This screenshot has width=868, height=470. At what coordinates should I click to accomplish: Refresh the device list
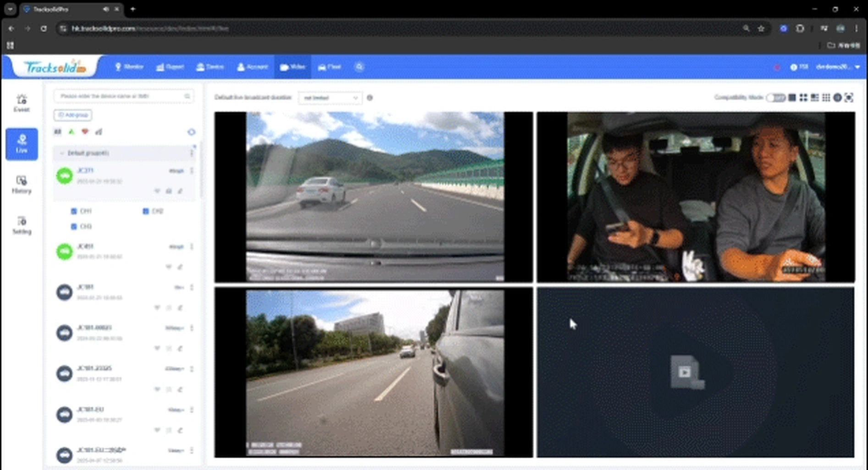tap(191, 132)
